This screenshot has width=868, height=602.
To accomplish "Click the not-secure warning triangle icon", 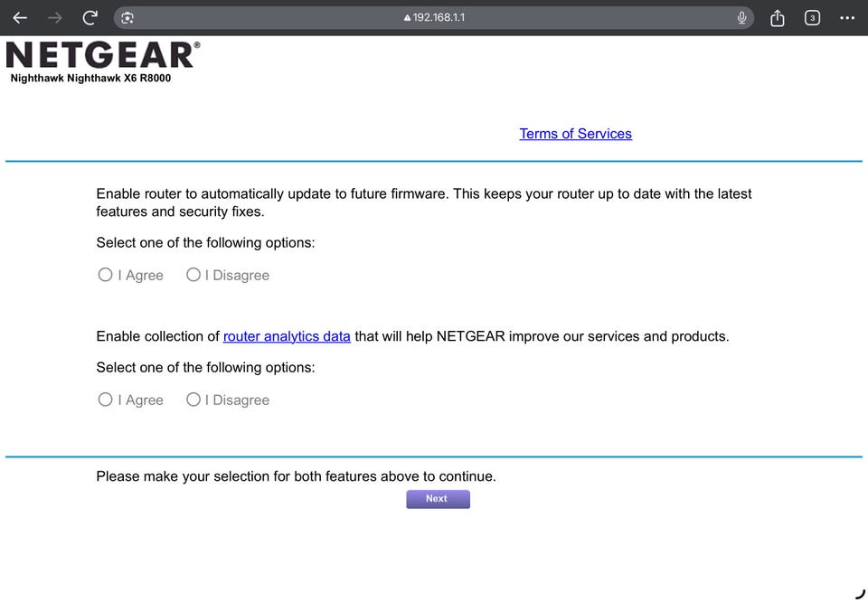I will (408, 18).
